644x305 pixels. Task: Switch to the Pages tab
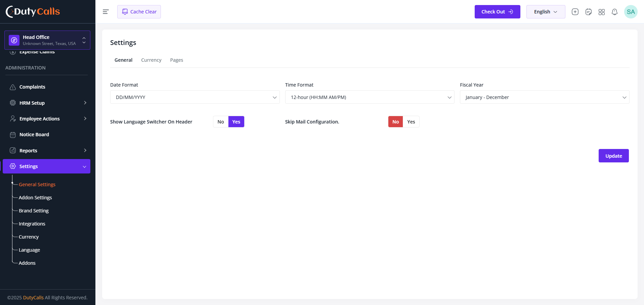(x=176, y=60)
